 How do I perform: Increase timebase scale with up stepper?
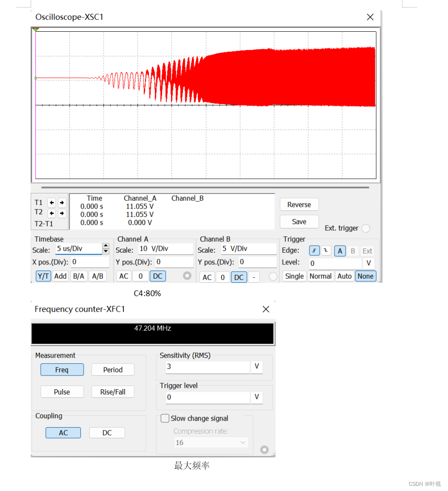[106, 246]
